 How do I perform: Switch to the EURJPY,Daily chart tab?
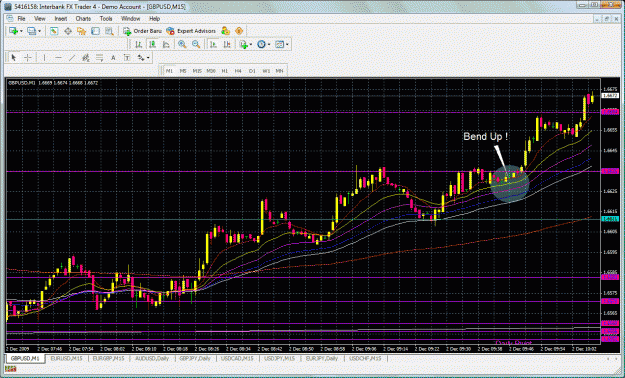322,358
